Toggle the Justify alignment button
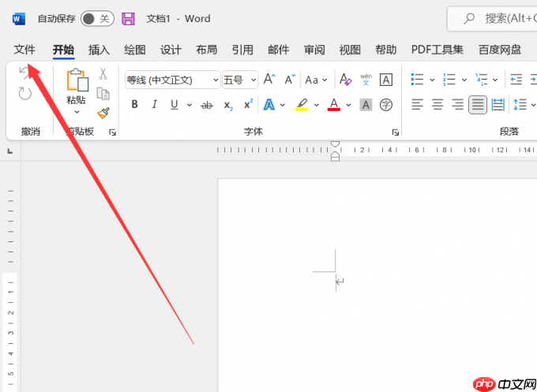537x392 pixels. 478,105
